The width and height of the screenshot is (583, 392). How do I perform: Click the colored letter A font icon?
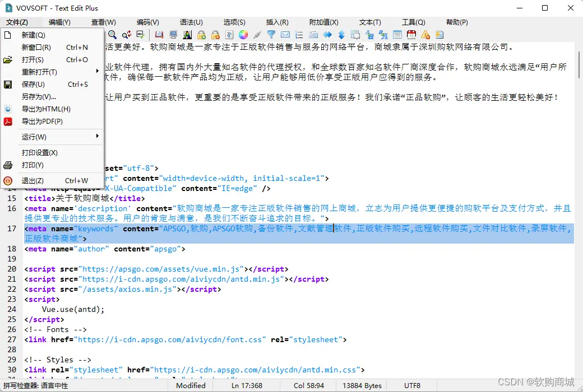click(x=187, y=35)
